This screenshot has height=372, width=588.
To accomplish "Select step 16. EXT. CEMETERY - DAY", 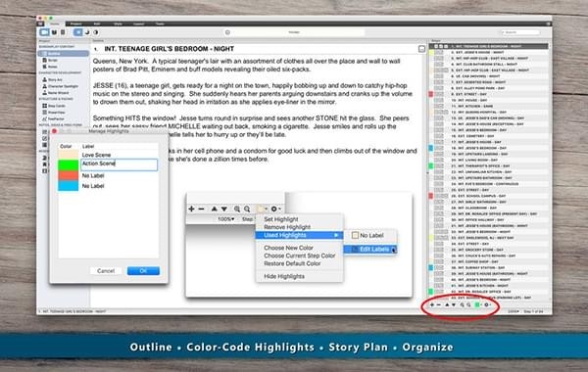I will tap(489, 136).
